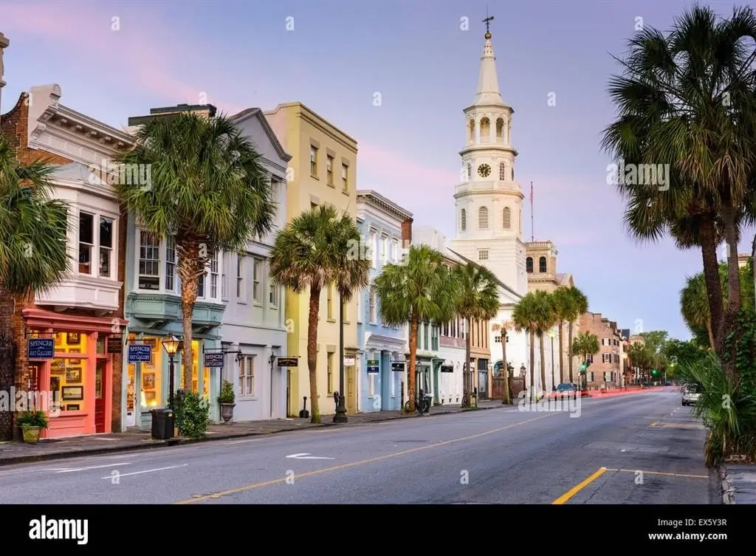Click the alamy logo in bottom black bar
Image resolution: width=756 pixels, height=556 pixels.
point(58,530)
